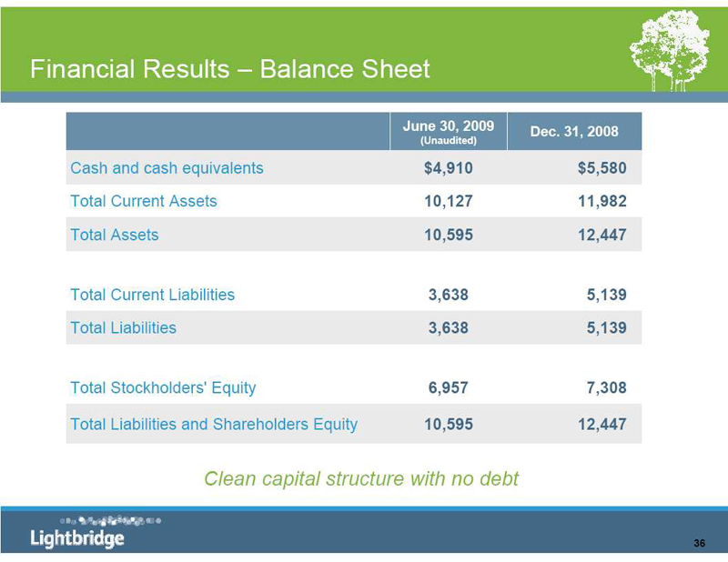Click the white tree logo in header
Screen dimensions: 728x562
[670, 51]
